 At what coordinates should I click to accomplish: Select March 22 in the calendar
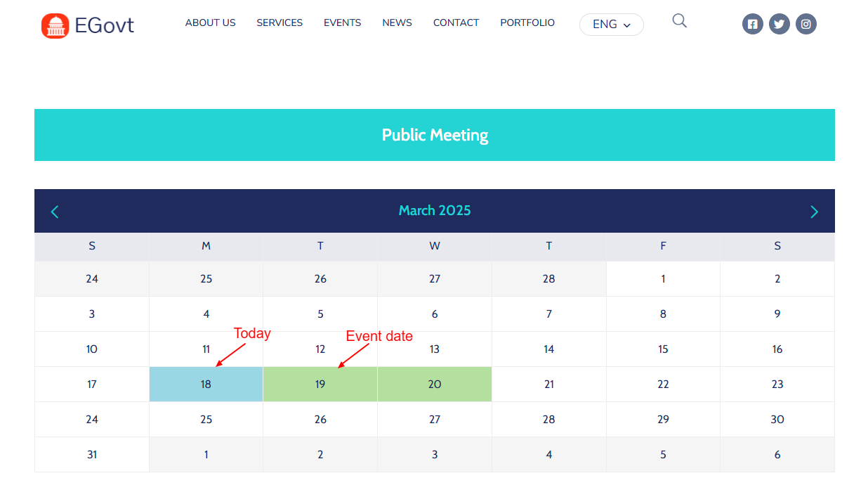(x=663, y=384)
